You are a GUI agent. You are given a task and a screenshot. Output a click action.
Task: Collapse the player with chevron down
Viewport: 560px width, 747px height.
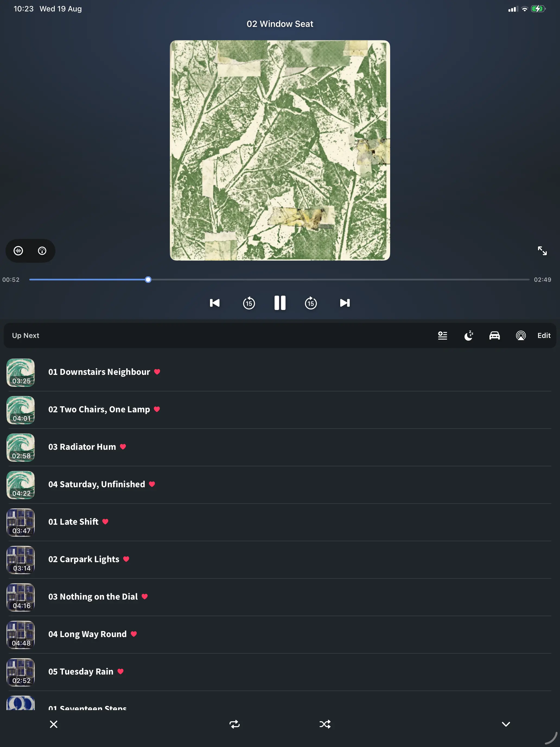tap(506, 724)
